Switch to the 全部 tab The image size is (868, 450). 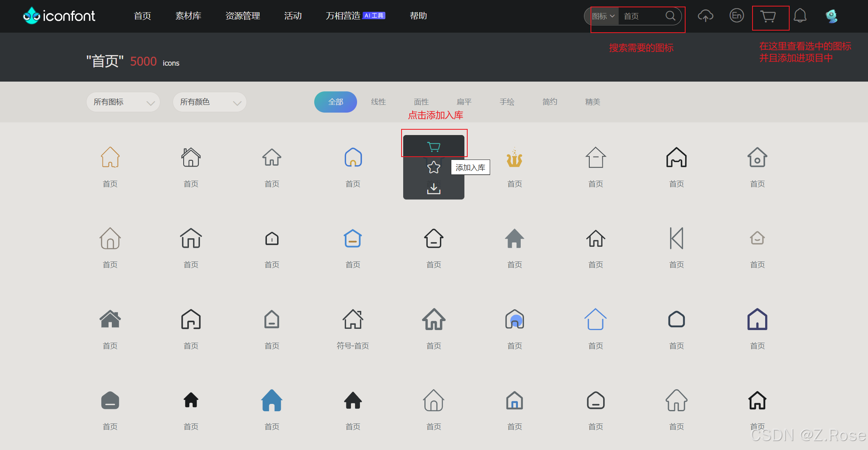tap(335, 102)
